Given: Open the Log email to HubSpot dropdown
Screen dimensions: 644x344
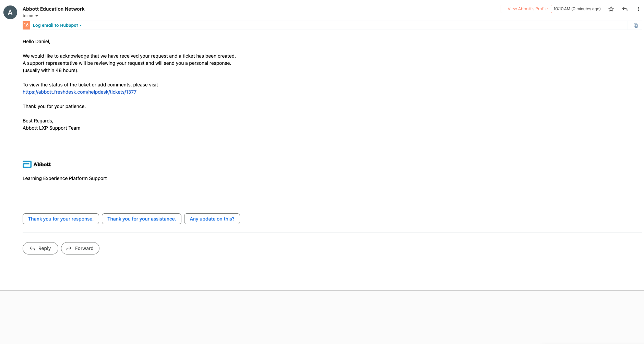Looking at the screenshot, I should (57, 25).
